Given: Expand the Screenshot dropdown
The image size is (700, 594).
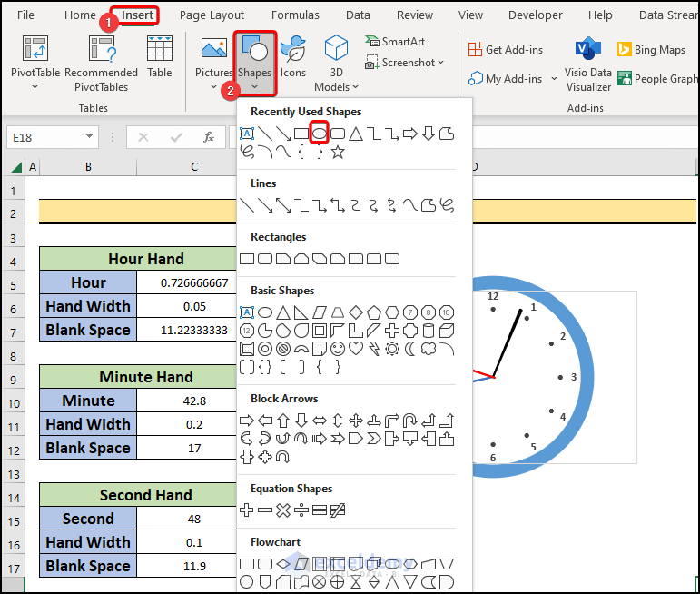Looking at the screenshot, I should coord(441,63).
